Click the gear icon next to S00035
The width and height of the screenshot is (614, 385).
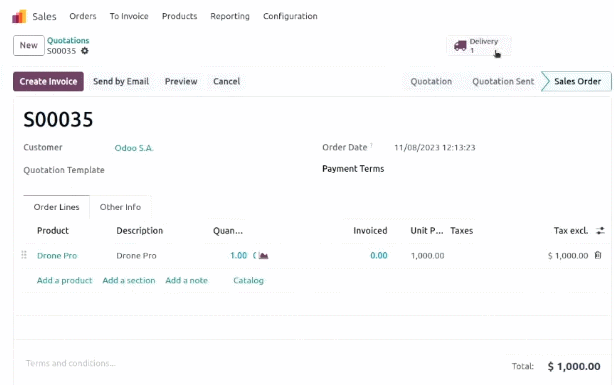(85, 51)
